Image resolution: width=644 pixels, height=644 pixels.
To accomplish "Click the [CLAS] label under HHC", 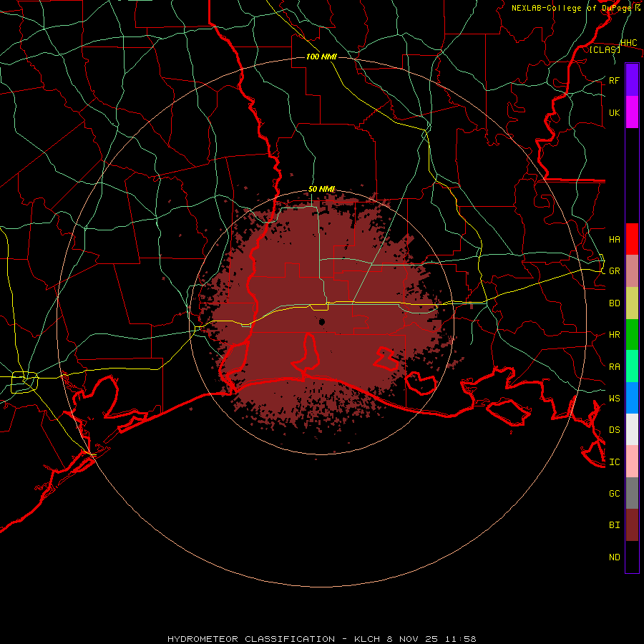I will point(605,49).
